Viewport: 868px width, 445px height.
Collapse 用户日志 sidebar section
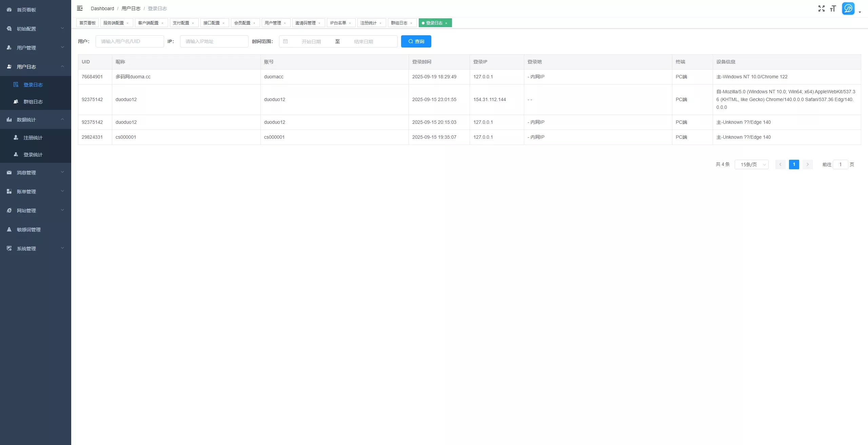point(36,66)
